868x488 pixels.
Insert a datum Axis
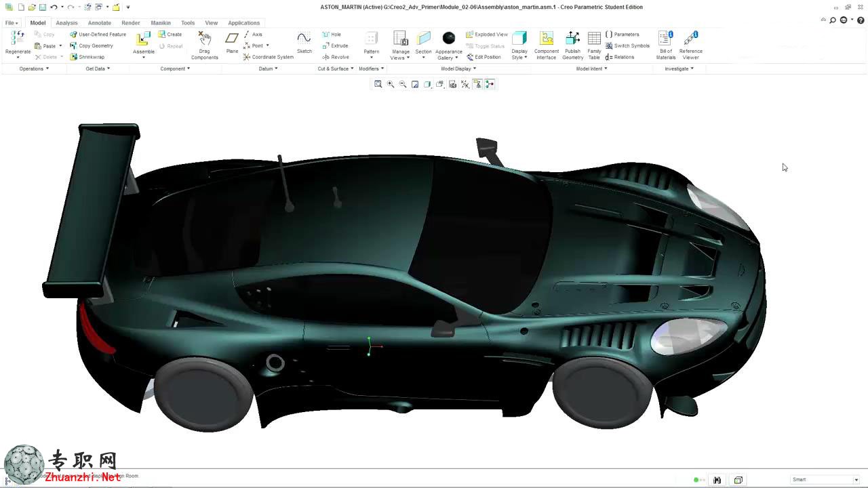pos(252,35)
